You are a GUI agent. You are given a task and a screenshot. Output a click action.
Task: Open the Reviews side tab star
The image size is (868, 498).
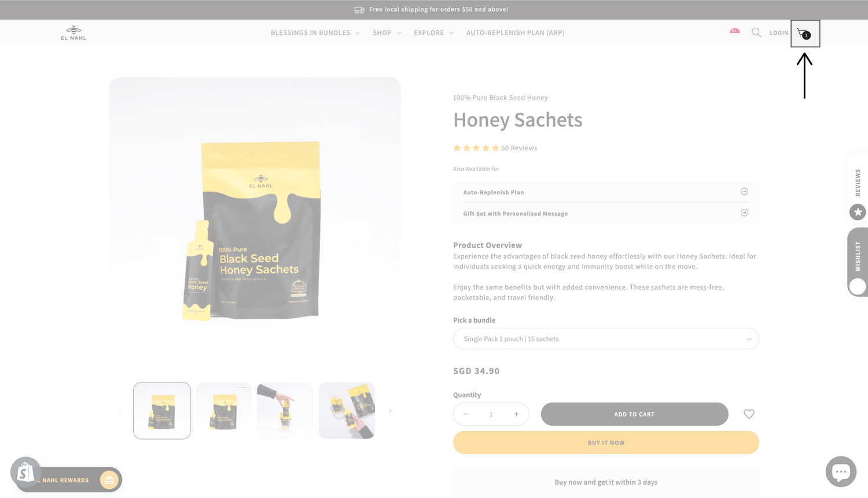[x=858, y=212]
